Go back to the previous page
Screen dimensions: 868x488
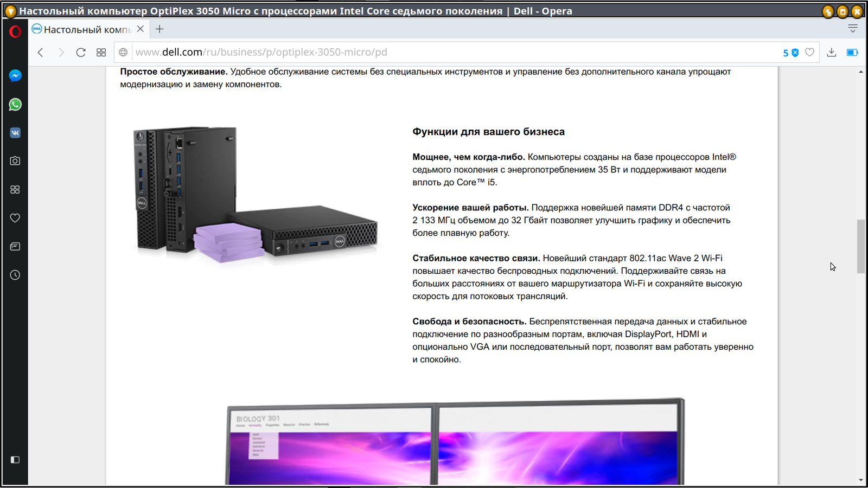click(x=41, y=52)
